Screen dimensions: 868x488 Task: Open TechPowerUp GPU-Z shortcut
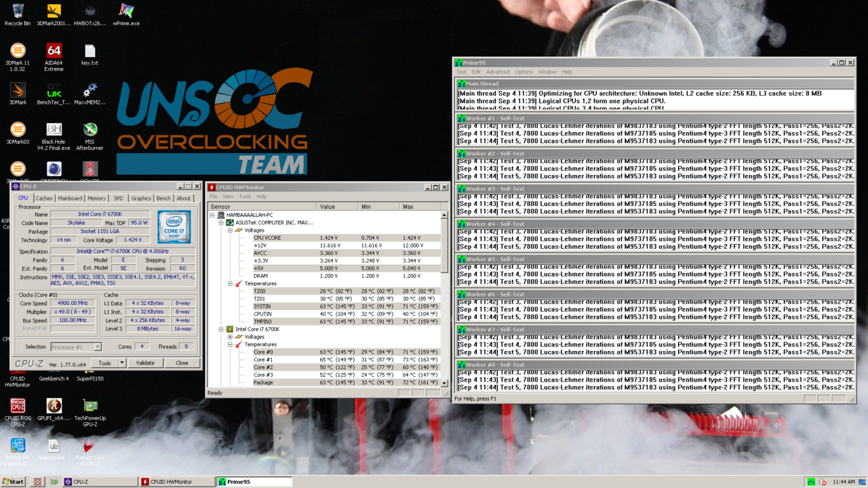90,412
